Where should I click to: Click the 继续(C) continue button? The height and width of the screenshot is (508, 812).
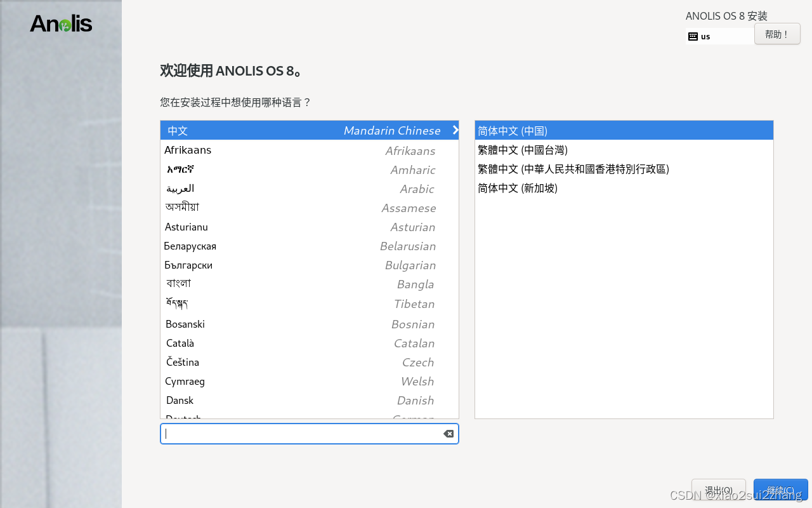780,490
